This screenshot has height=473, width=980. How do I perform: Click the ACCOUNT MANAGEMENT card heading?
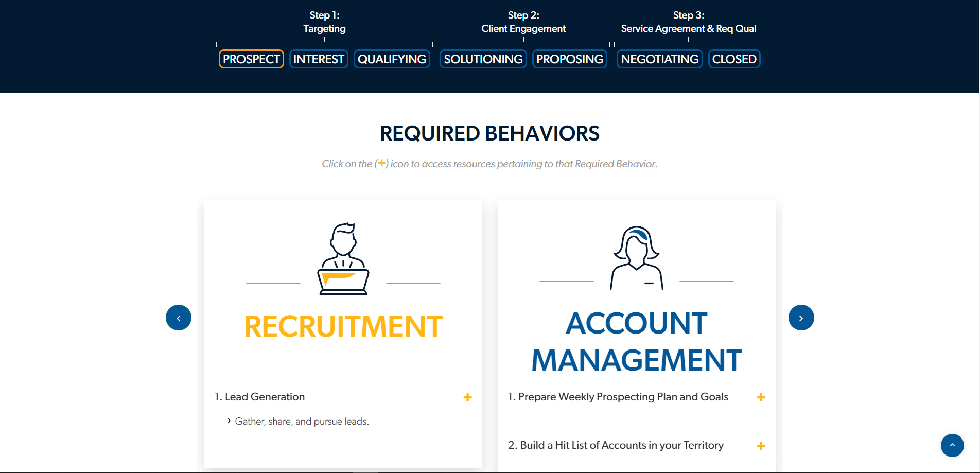click(636, 341)
